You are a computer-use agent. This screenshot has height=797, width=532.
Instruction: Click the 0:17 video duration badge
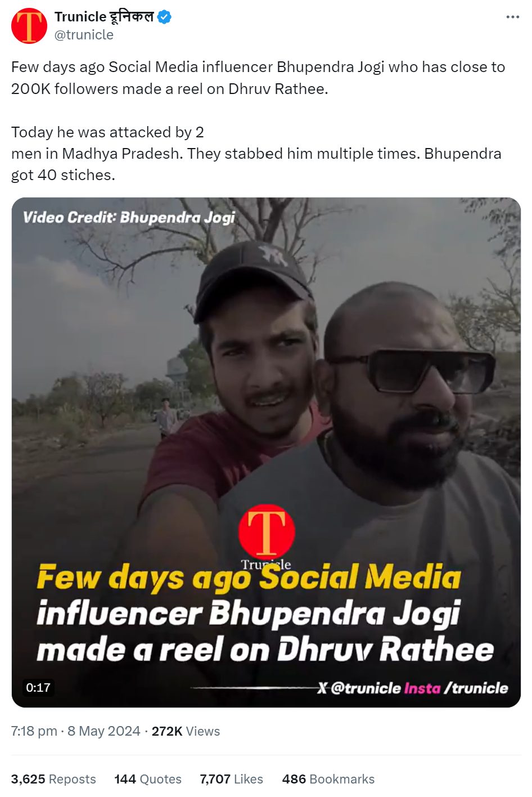pyautogui.click(x=38, y=687)
